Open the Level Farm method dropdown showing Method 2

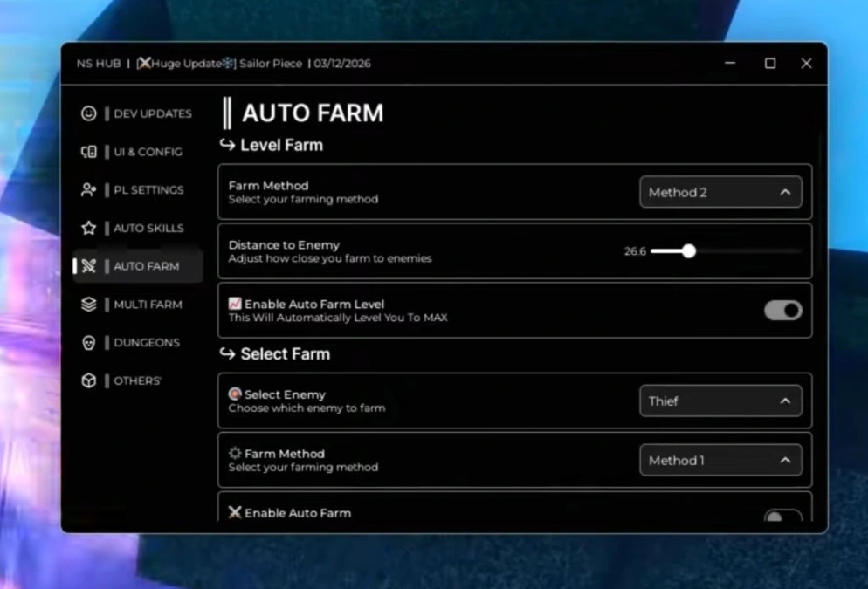(x=720, y=192)
